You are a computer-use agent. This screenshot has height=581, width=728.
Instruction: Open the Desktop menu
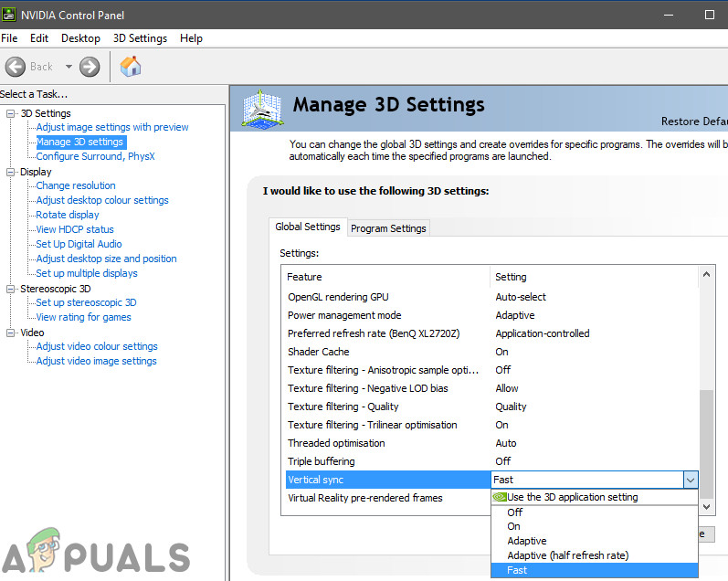80,38
